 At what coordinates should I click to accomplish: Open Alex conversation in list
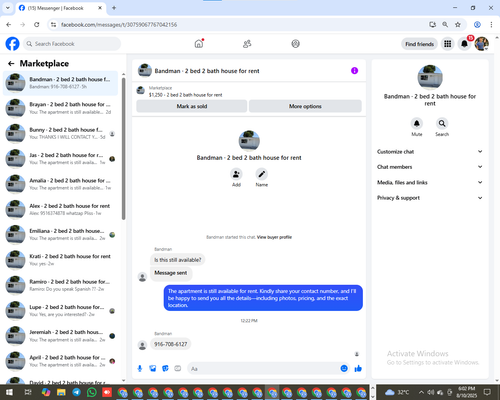[60, 209]
